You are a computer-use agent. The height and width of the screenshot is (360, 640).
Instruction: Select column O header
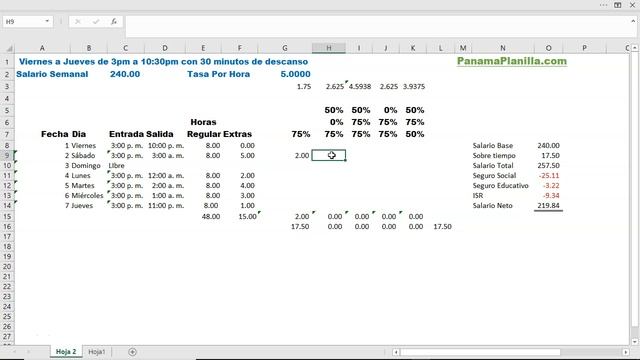point(548,48)
